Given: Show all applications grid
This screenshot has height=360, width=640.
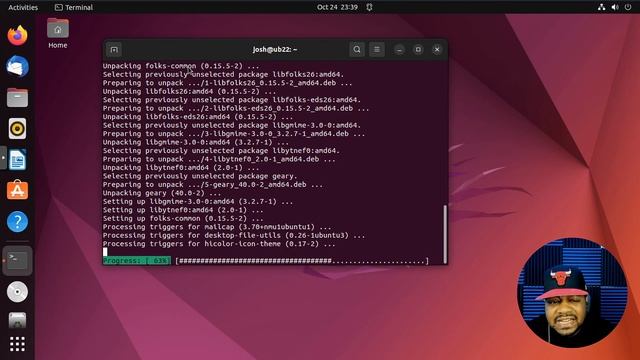Looking at the screenshot, I should [17, 344].
